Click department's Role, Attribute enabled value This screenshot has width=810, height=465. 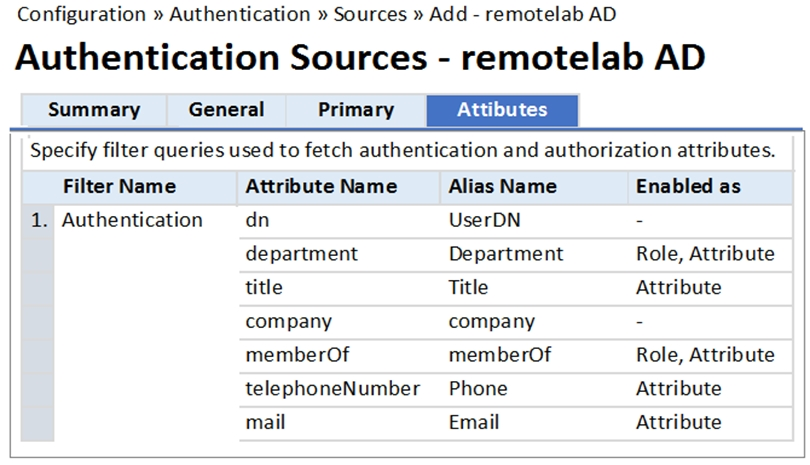(x=705, y=254)
